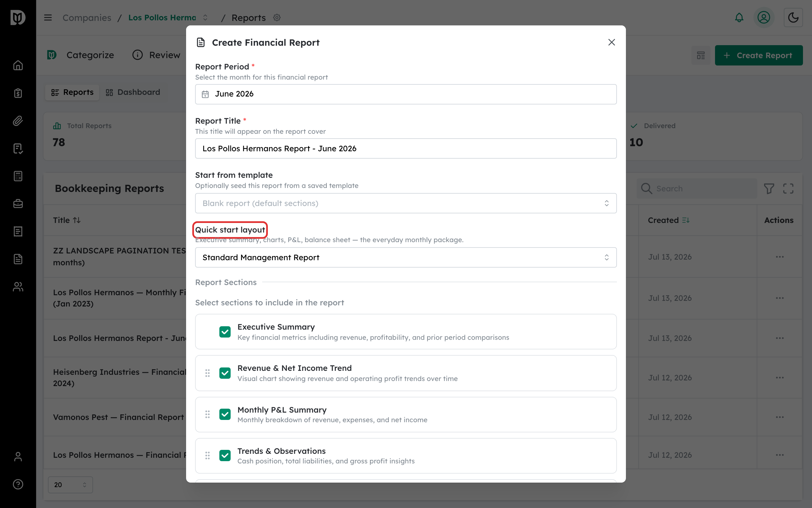Image resolution: width=812 pixels, height=508 pixels.
Task: Open the receipt sidebar icon
Action: 18,231
